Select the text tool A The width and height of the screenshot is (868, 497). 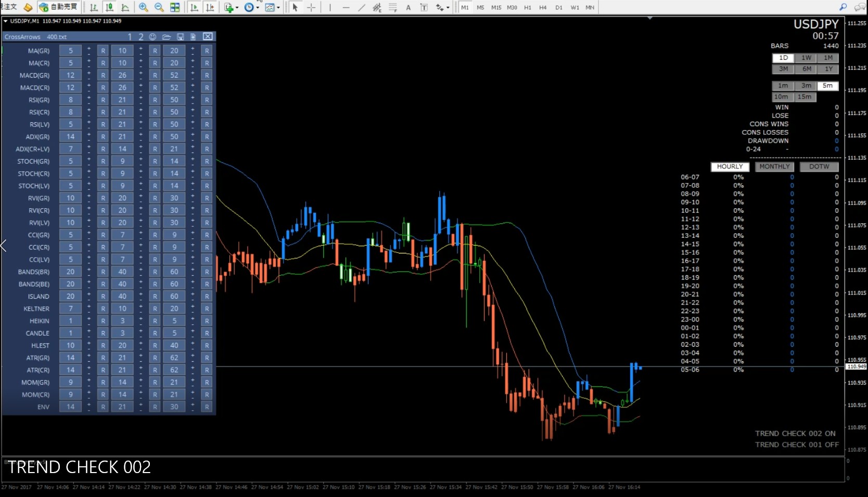tap(409, 7)
